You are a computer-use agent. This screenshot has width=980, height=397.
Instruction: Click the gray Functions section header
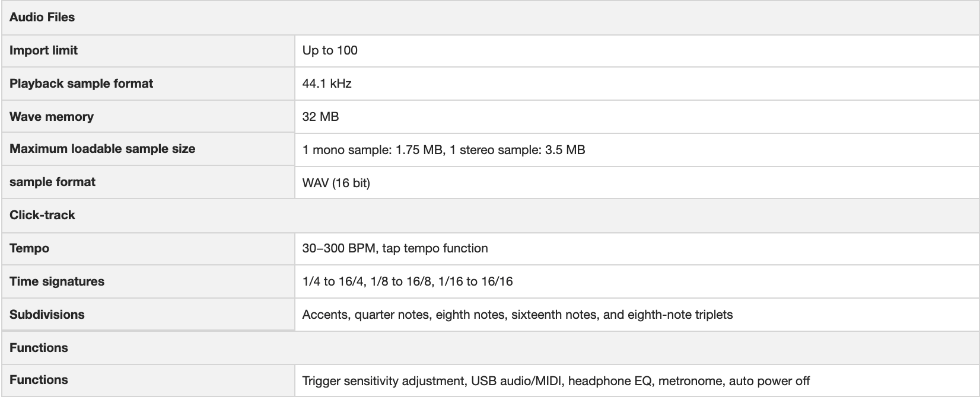39,348
